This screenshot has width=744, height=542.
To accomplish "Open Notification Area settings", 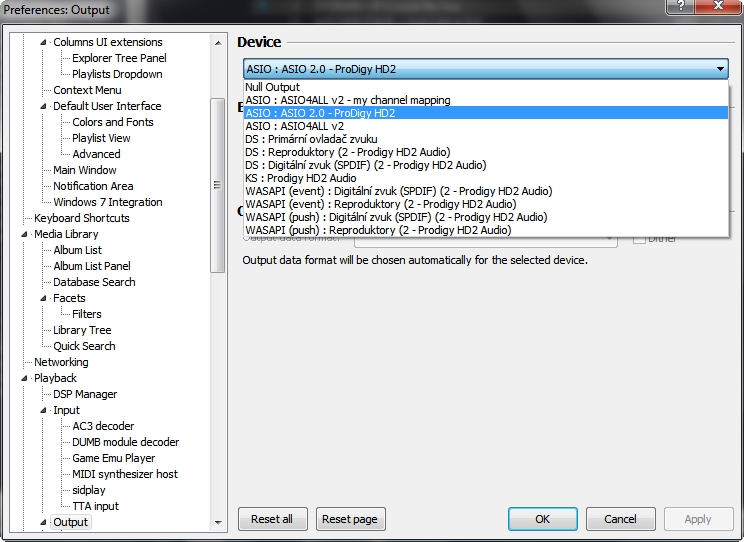I will (x=93, y=187).
